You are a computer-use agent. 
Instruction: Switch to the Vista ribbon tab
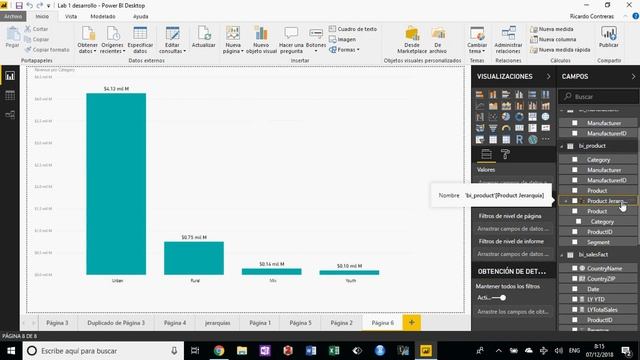(x=71, y=16)
